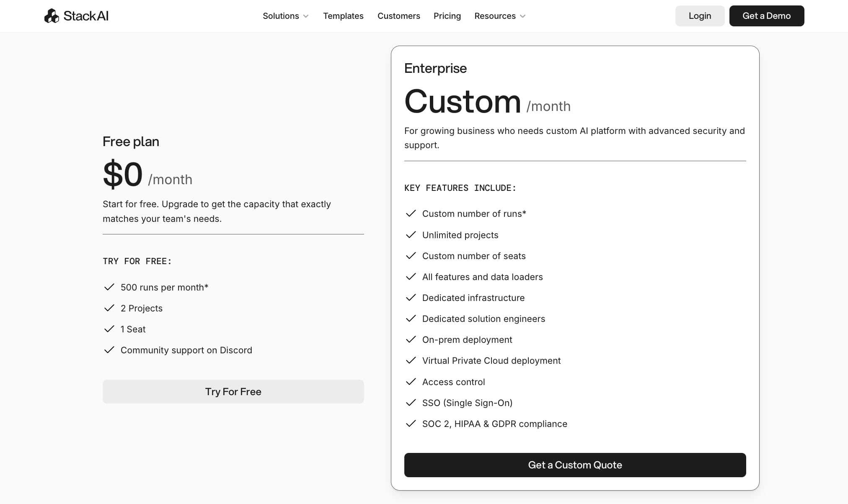Click checkmark beside SSO (Single Sign-On)

click(x=411, y=403)
